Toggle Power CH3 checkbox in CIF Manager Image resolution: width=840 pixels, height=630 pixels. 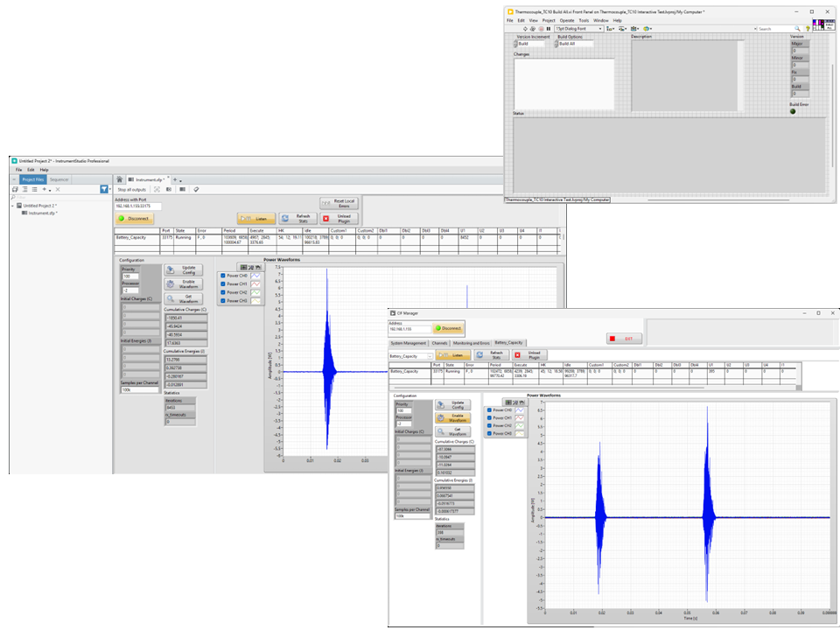pyautogui.click(x=489, y=433)
